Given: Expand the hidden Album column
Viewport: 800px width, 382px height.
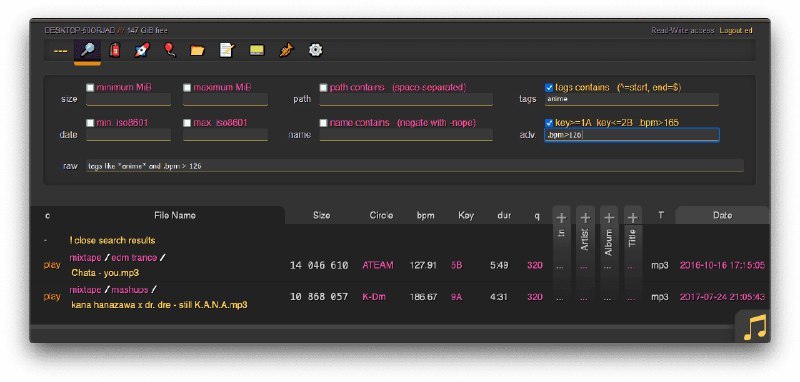Looking at the screenshot, I should 609,218.
